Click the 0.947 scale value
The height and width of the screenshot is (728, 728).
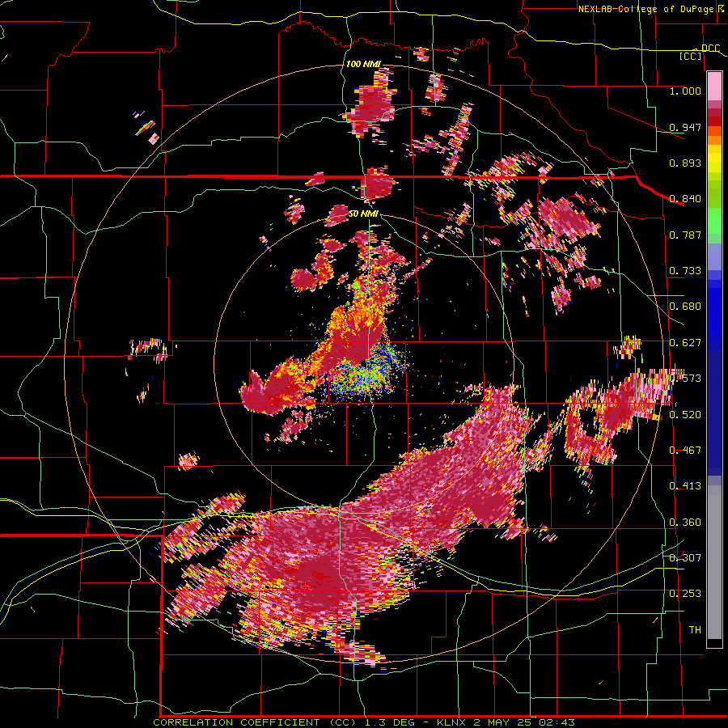(x=685, y=127)
